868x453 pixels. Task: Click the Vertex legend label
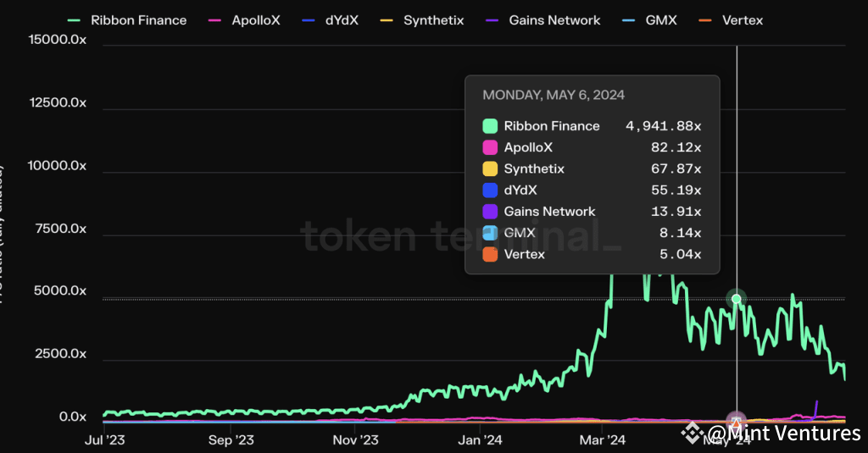click(742, 19)
